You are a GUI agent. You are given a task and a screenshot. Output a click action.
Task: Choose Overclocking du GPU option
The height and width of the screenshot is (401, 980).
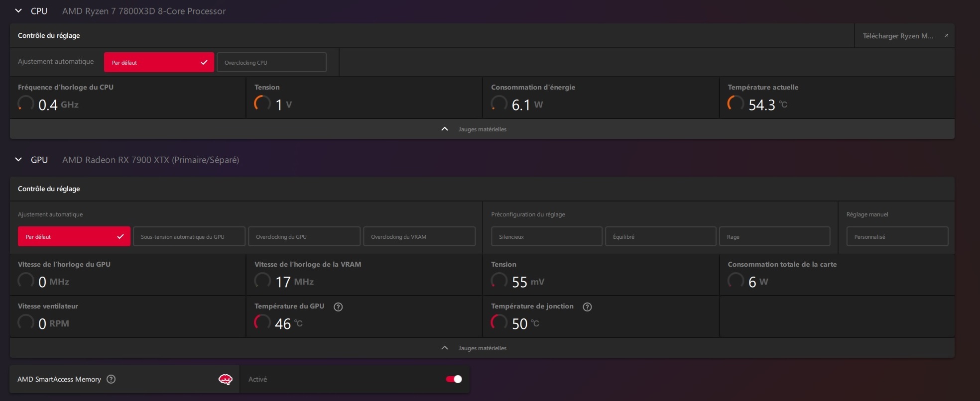coord(304,236)
